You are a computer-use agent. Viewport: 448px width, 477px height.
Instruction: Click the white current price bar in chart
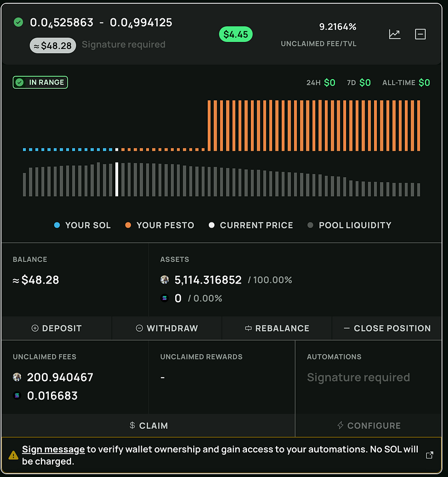pos(116,179)
